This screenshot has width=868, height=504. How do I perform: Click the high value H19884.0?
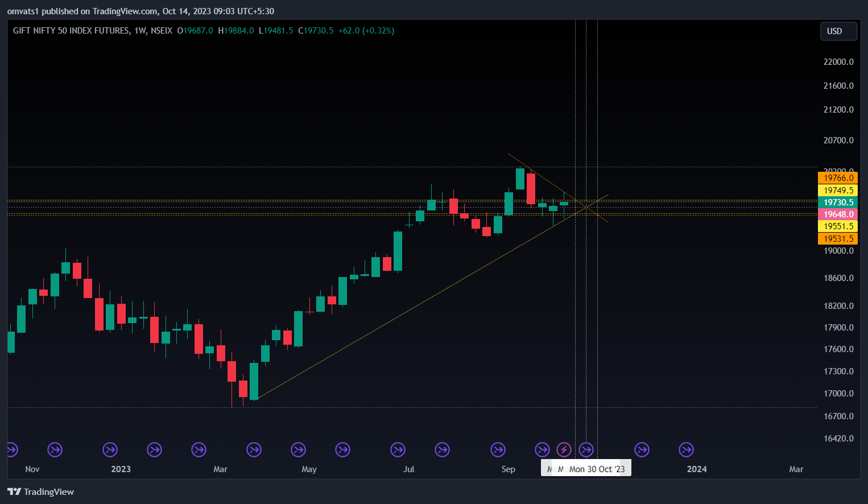point(236,31)
